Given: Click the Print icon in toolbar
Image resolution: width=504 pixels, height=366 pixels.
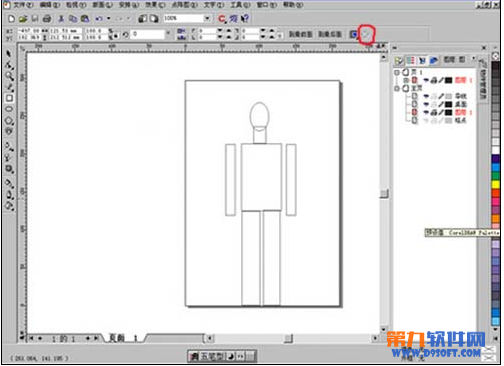Looking at the screenshot, I should [47, 19].
